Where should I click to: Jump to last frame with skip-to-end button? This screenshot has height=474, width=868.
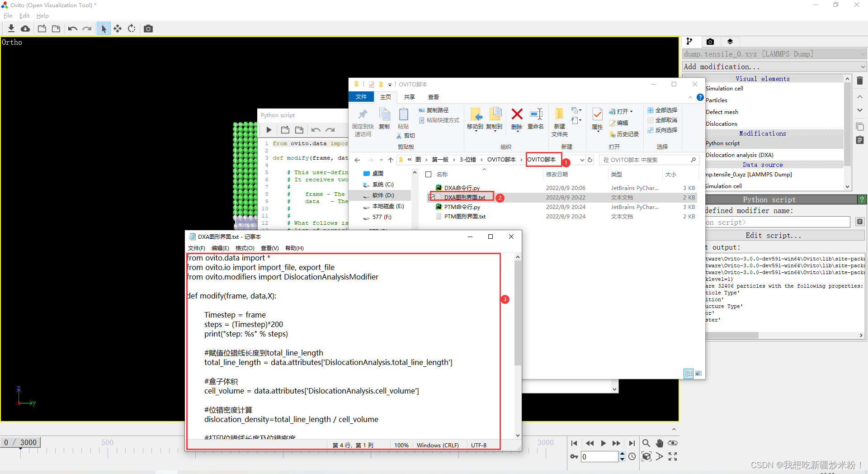[x=632, y=443]
